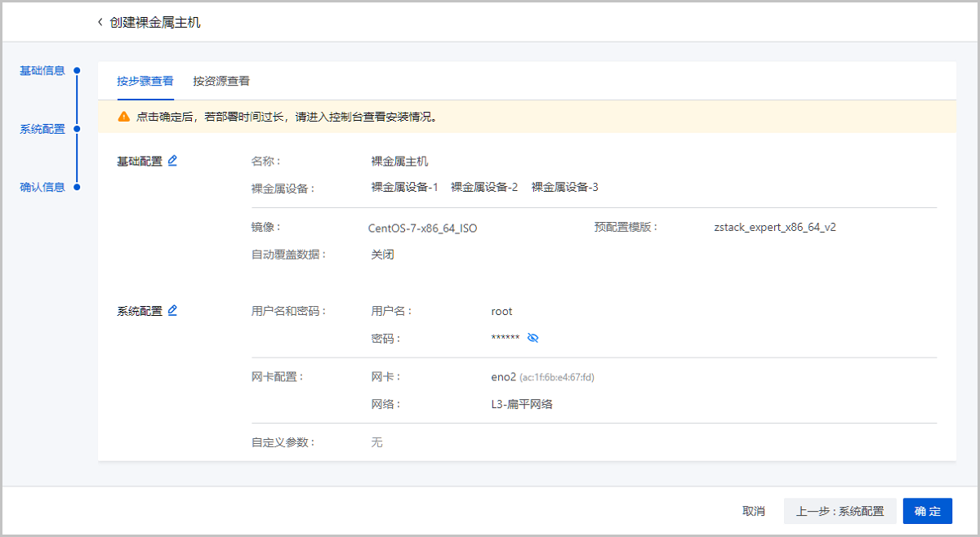Click the edit pencil next to 系统配置
The width and height of the screenshot is (980, 537).
(172, 311)
